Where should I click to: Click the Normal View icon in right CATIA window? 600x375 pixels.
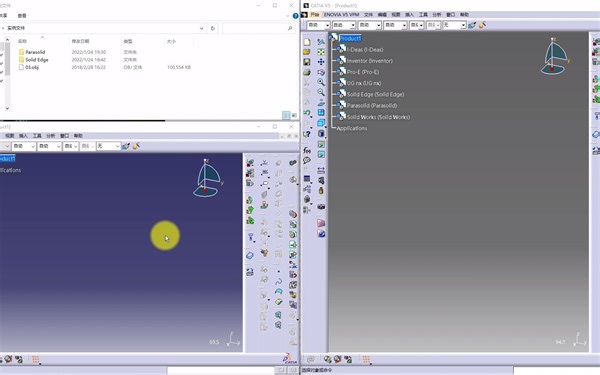coord(321,103)
